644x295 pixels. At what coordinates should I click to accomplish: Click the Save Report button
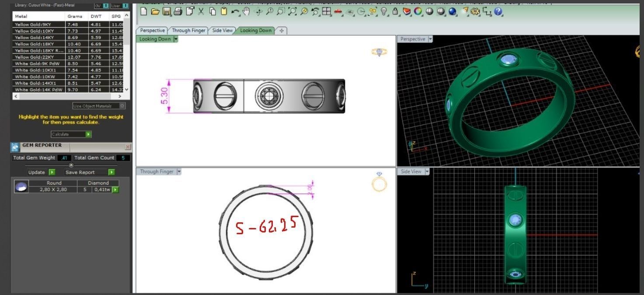90,172
